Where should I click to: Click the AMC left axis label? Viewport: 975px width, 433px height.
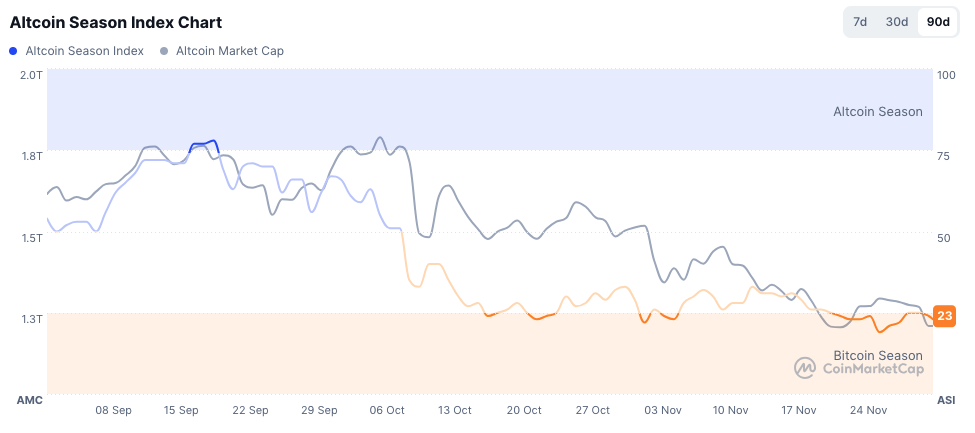(x=30, y=400)
